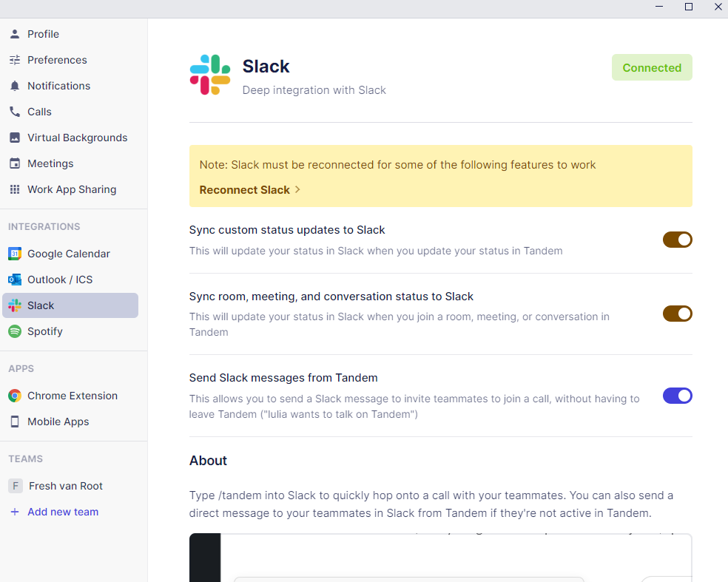Viewport: 728px width, 582px height.
Task: Toggle Sync room, meeting, and conversation status
Action: click(677, 314)
